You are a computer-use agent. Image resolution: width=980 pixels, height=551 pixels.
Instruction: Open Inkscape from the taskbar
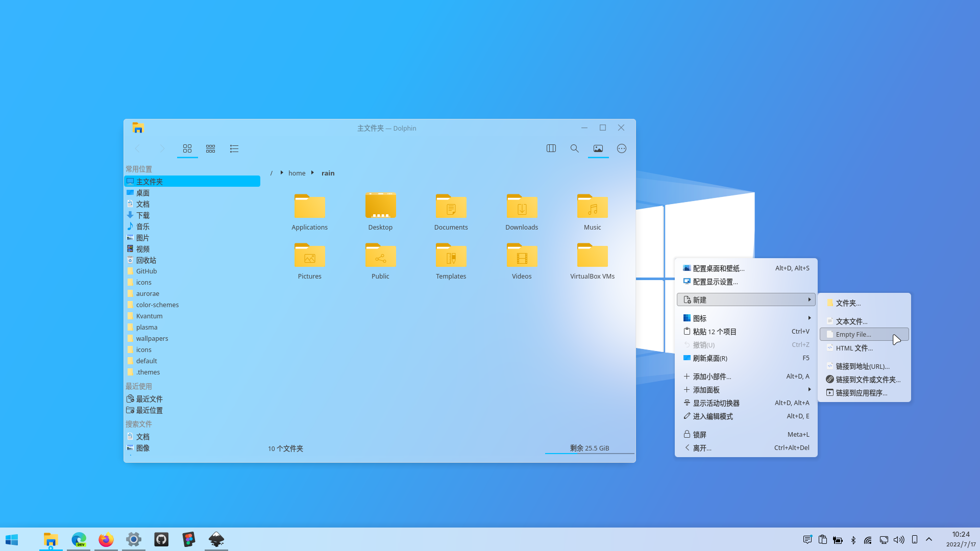tap(216, 539)
